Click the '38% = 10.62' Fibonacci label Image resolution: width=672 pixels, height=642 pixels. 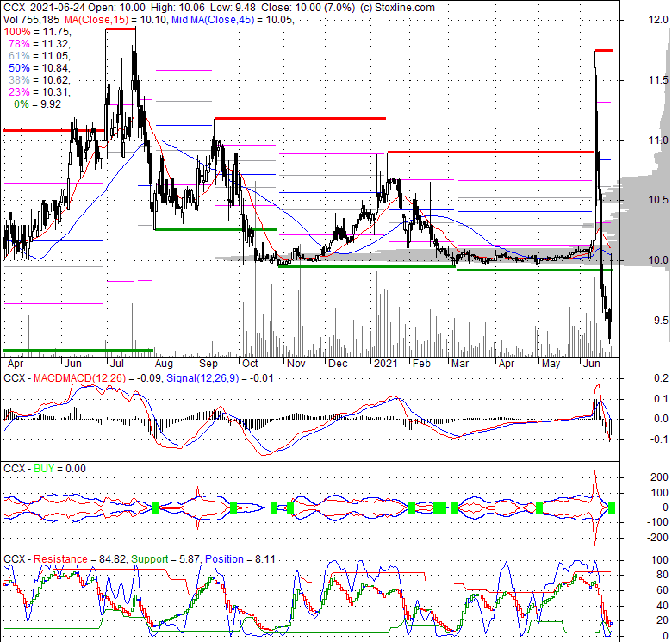point(40,80)
